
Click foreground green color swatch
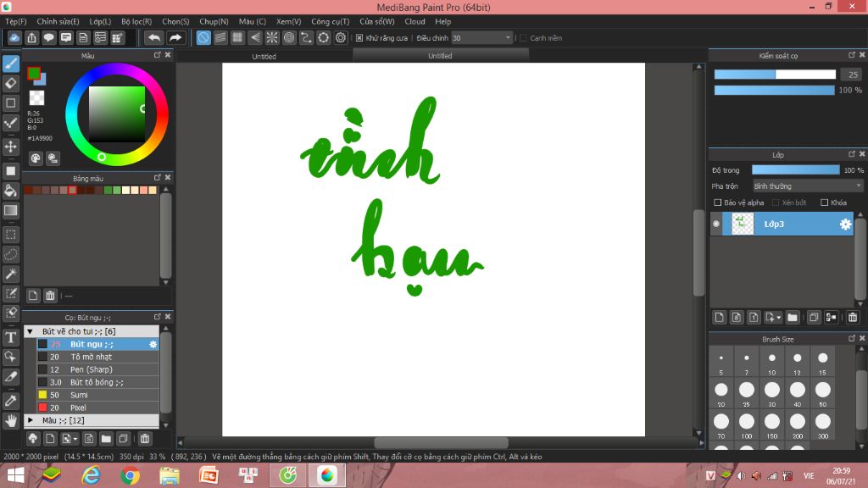click(x=34, y=73)
